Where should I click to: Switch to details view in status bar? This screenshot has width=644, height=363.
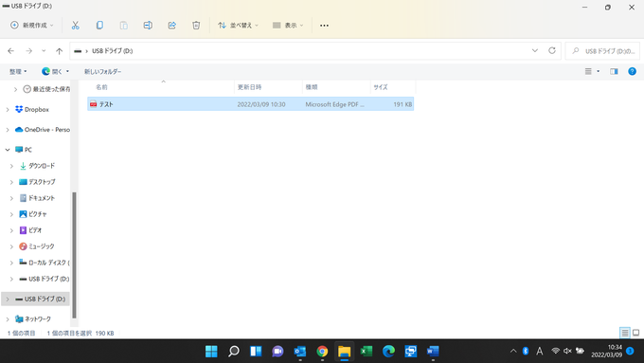tap(625, 333)
